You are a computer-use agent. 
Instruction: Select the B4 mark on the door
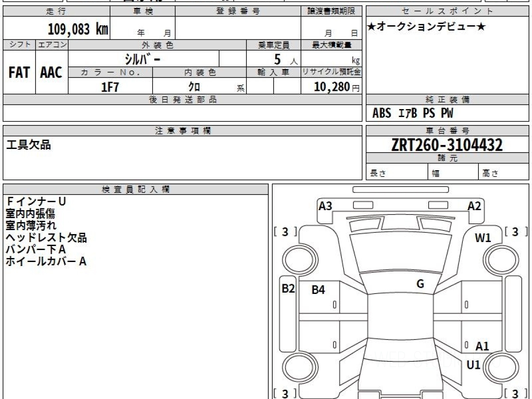click(x=318, y=290)
